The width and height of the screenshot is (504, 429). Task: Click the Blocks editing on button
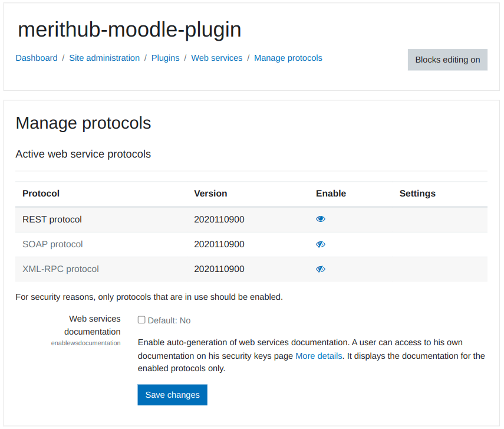[x=447, y=60]
